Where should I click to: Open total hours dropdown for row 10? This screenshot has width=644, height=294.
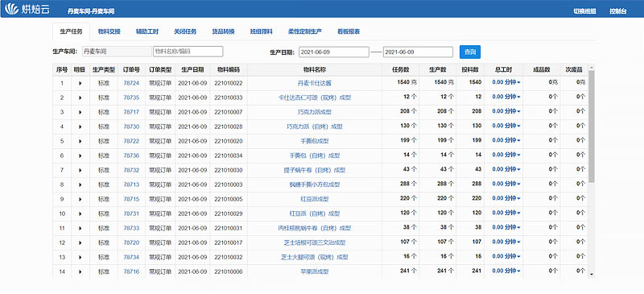[506, 213]
